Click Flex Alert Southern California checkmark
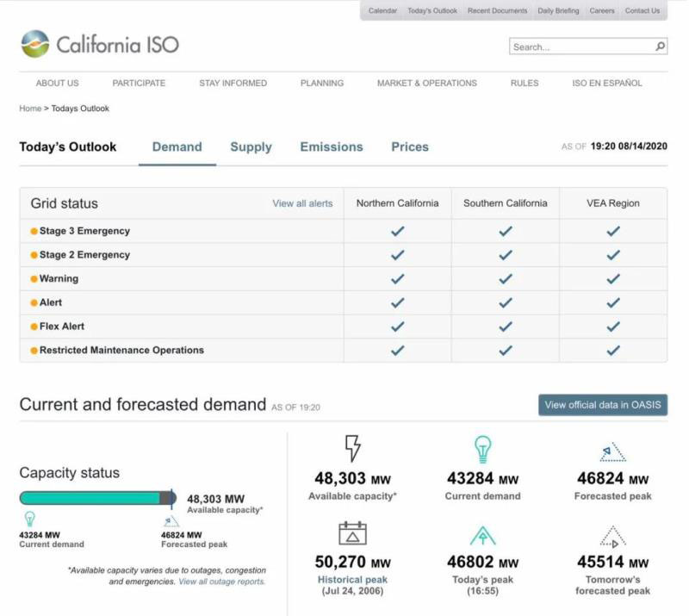Image resolution: width=689 pixels, height=616 pixels. [x=506, y=327]
